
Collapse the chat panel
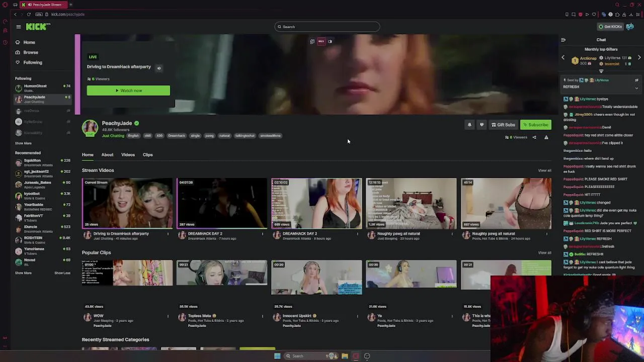point(563,40)
